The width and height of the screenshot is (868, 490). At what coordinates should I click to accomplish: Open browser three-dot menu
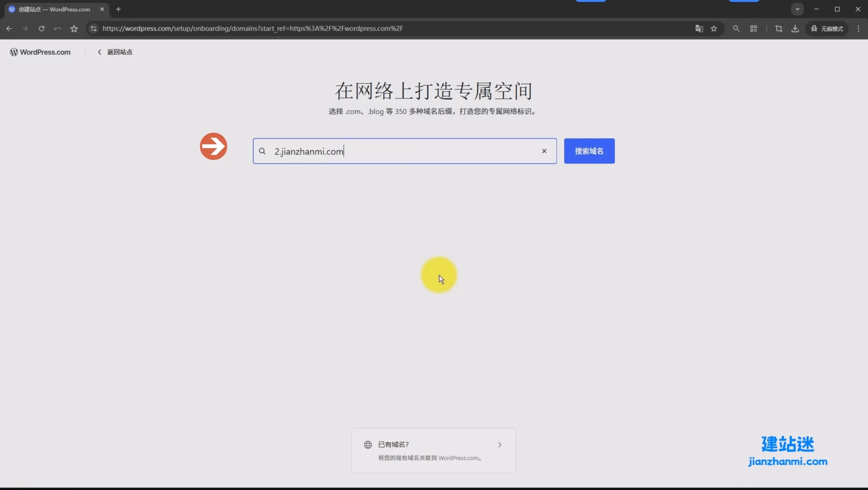click(859, 28)
